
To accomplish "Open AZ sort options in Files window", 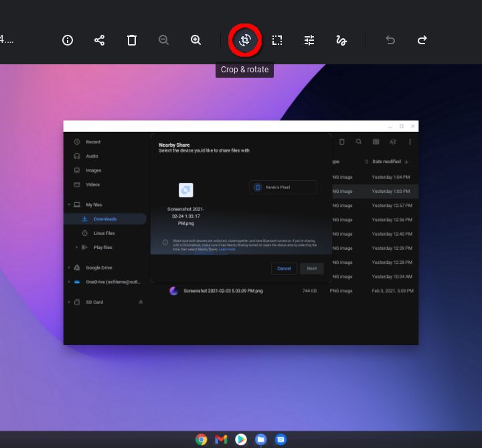I will tap(393, 142).
